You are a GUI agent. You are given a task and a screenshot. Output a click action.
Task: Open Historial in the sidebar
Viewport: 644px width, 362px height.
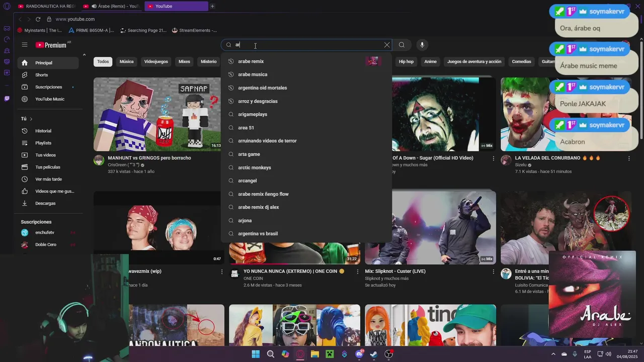point(48,131)
